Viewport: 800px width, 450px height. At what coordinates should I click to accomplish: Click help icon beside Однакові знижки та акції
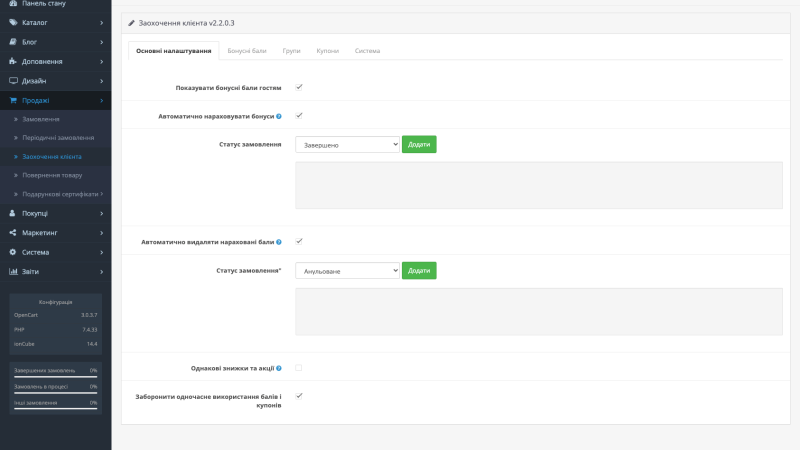279,368
